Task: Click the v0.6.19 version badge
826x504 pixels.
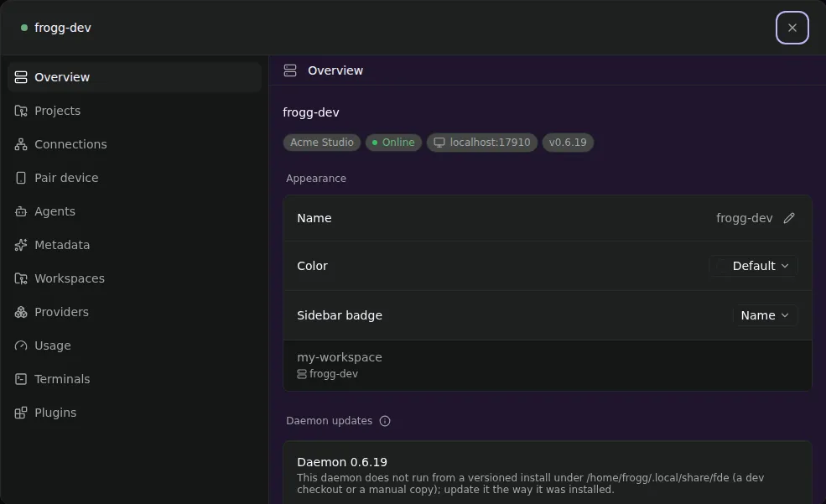Action: click(x=568, y=143)
